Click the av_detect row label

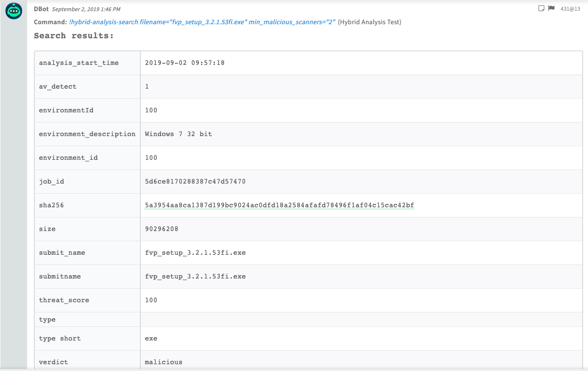[58, 87]
